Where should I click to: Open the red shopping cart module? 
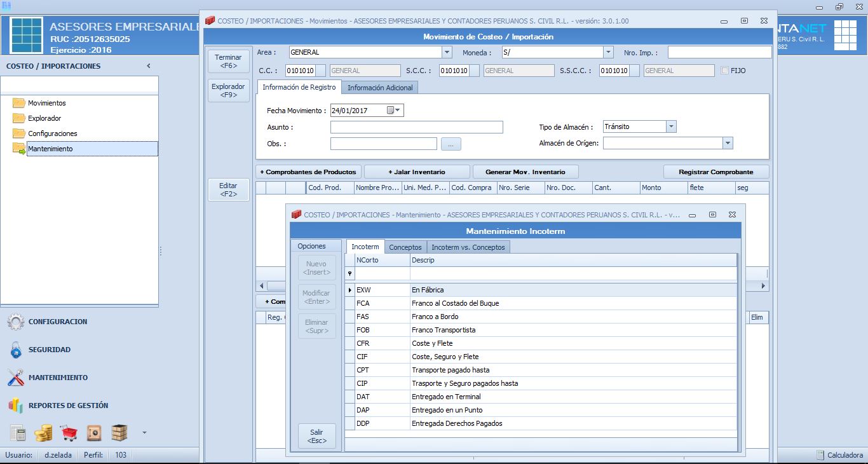[69, 433]
